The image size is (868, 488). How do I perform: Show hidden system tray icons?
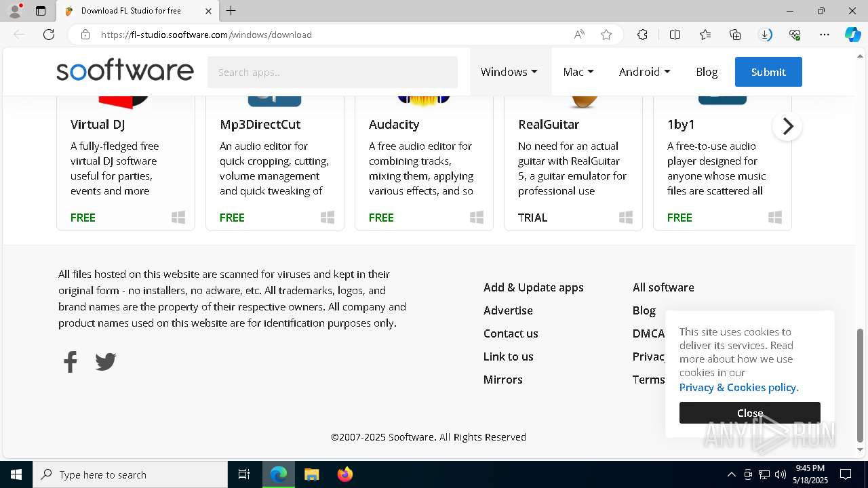click(x=731, y=474)
